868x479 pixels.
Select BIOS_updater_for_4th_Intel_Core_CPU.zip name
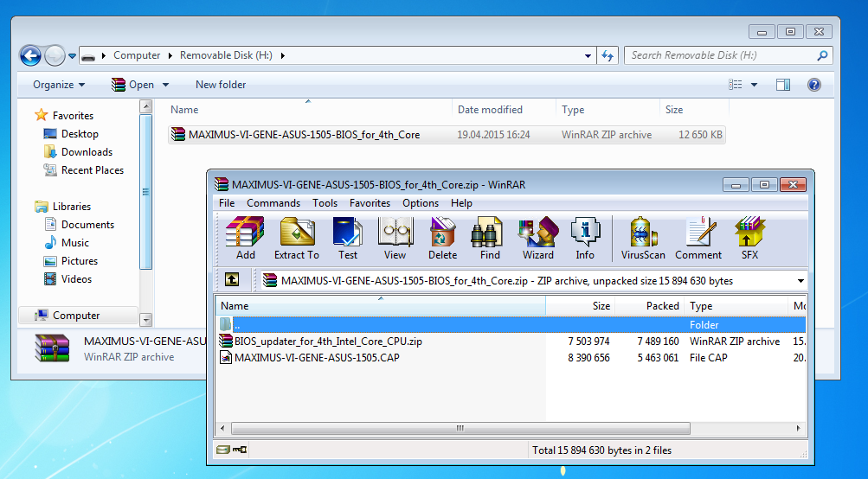(x=328, y=342)
